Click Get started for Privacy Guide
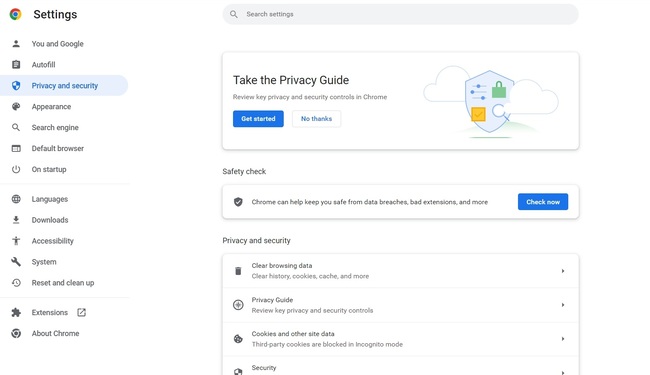 [258, 119]
